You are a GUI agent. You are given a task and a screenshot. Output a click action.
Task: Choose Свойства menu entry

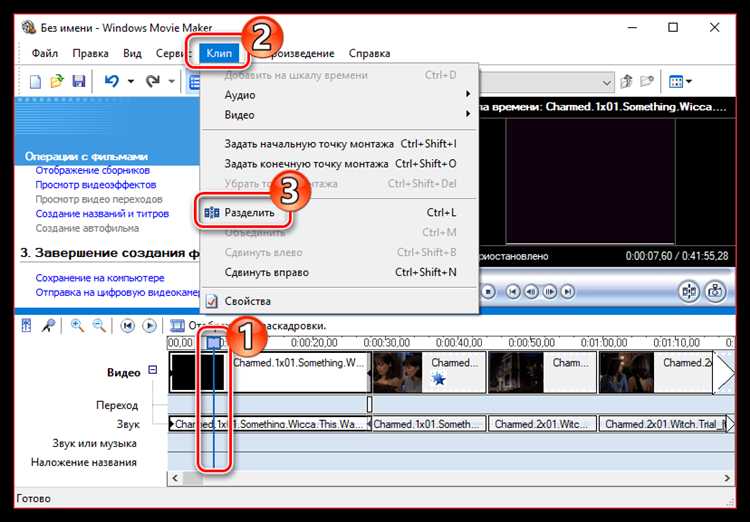pos(247,301)
